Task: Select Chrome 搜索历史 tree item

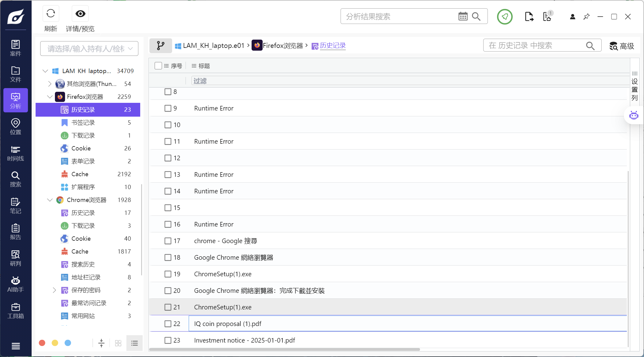Action: pyautogui.click(x=83, y=264)
